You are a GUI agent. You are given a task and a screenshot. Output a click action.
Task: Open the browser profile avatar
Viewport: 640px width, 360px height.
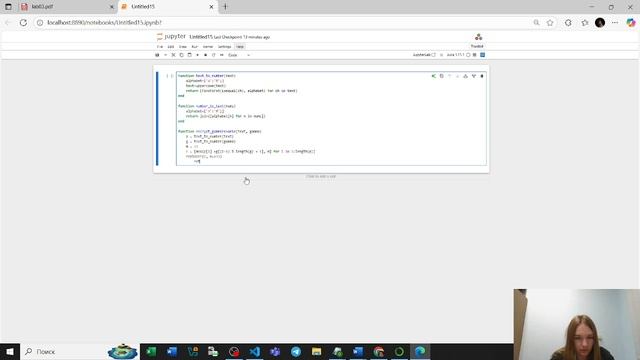(600, 22)
